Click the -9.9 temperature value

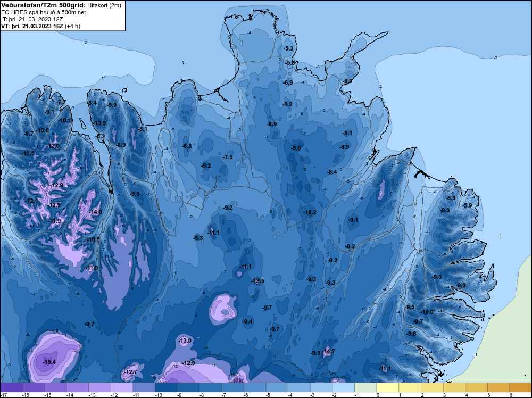tap(315, 353)
